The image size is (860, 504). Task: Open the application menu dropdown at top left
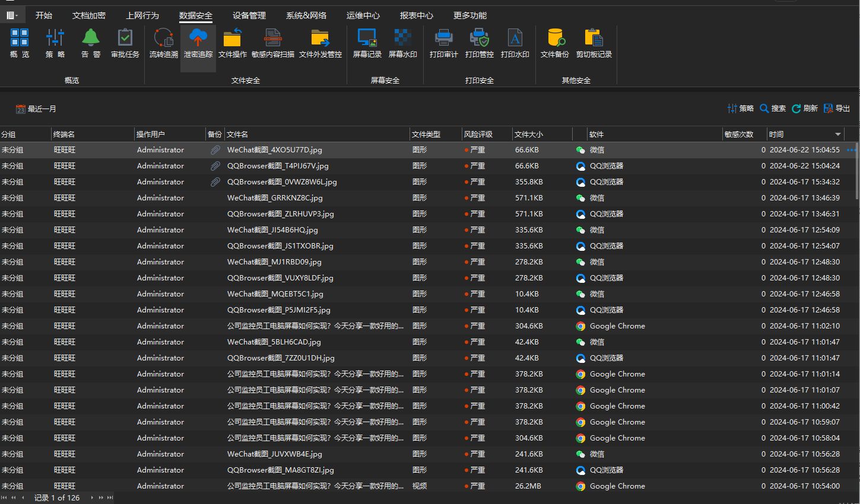tap(12, 15)
